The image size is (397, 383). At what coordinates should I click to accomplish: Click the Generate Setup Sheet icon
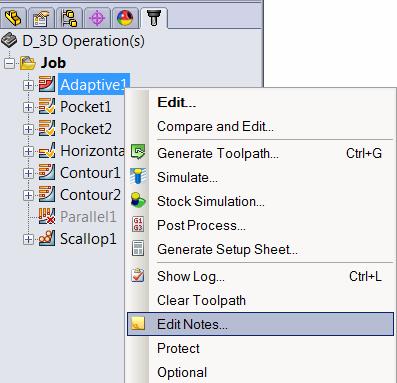138,248
